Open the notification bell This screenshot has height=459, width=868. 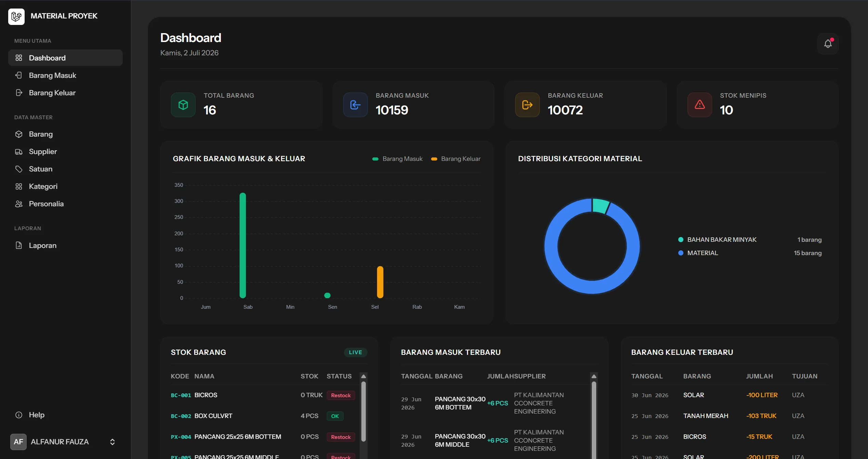click(x=828, y=44)
